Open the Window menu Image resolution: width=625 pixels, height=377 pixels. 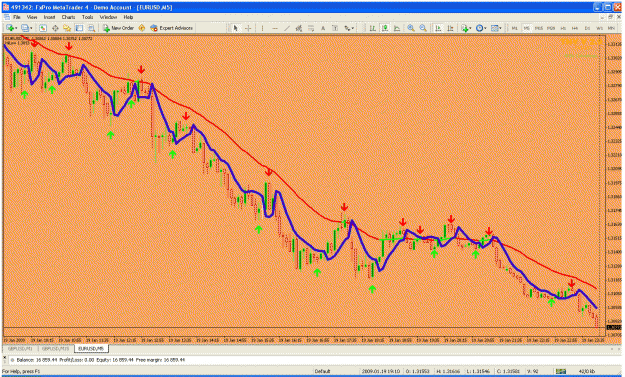point(108,17)
